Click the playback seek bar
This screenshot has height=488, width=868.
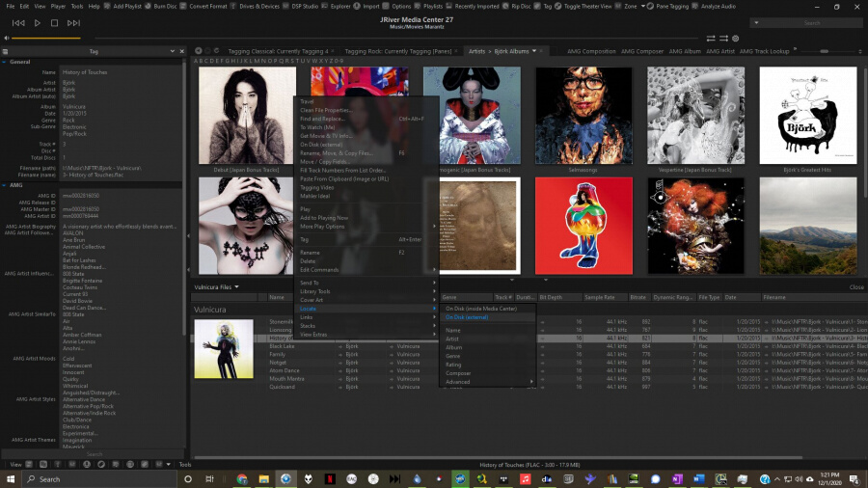(x=398, y=38)
